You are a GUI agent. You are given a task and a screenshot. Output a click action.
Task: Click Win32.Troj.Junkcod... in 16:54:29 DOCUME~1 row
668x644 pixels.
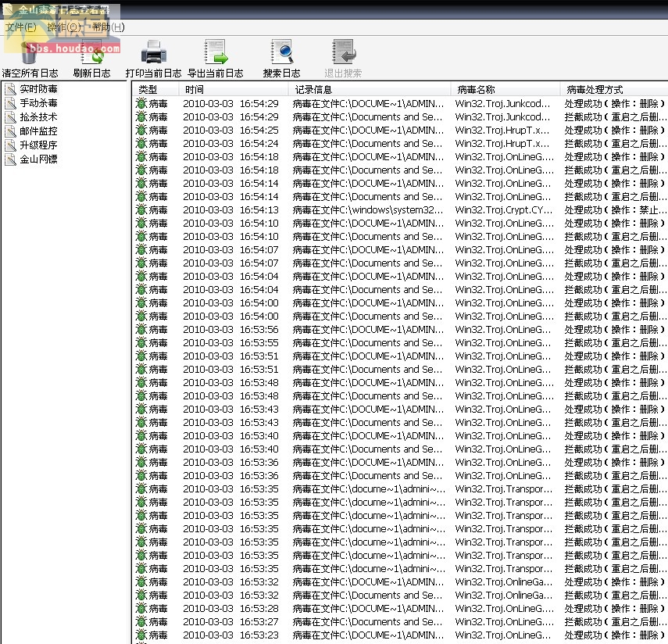click(502, 104)
